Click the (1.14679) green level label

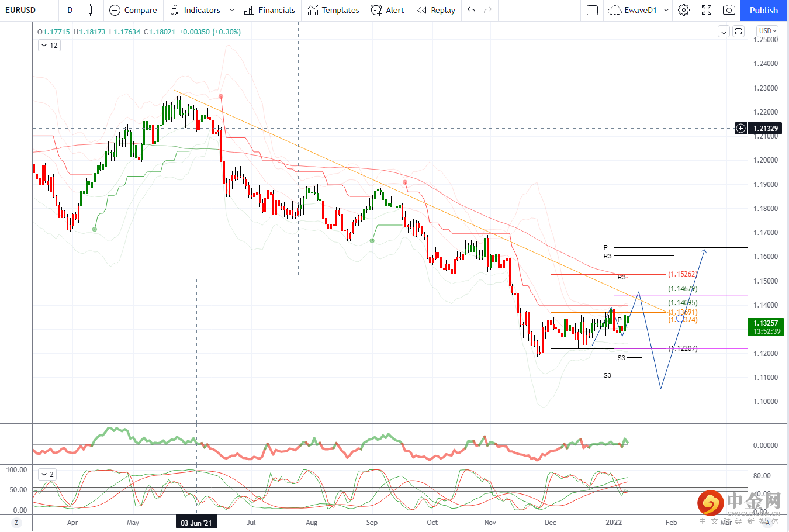pyautogui.click(x=683, y=289)
